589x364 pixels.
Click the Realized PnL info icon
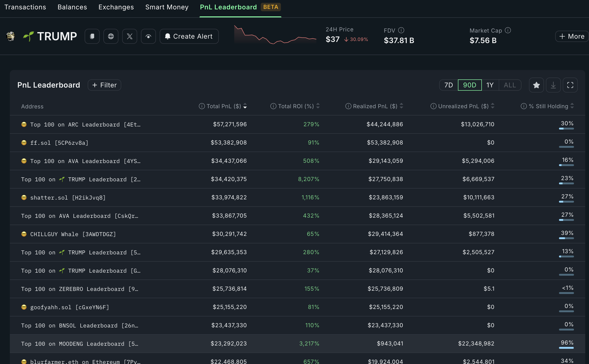point(348,106)
